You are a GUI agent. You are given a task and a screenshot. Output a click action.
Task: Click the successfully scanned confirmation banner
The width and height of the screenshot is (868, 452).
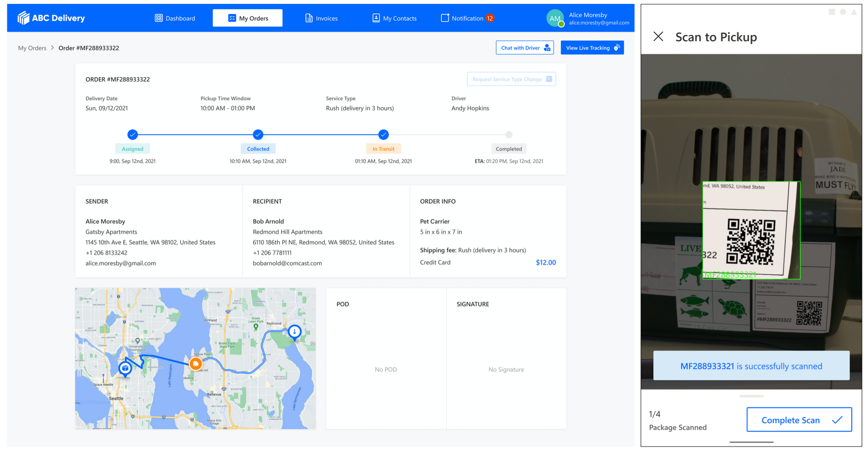coord(751,366)
